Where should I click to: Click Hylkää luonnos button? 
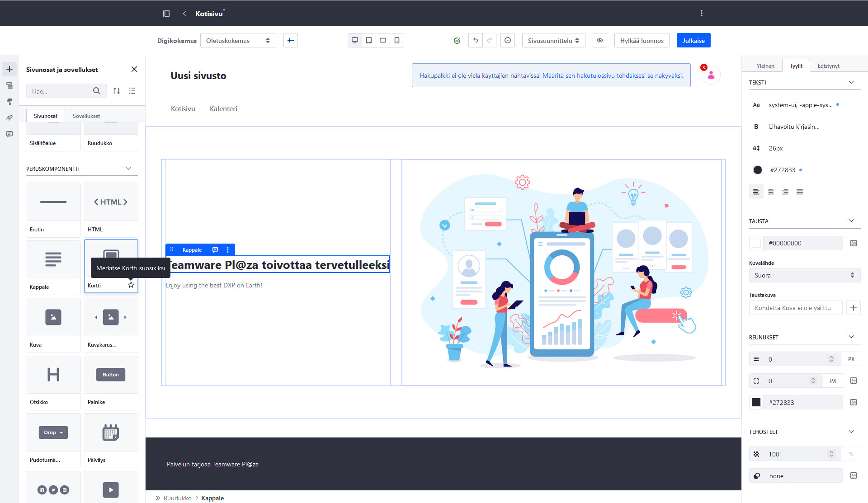642,41
